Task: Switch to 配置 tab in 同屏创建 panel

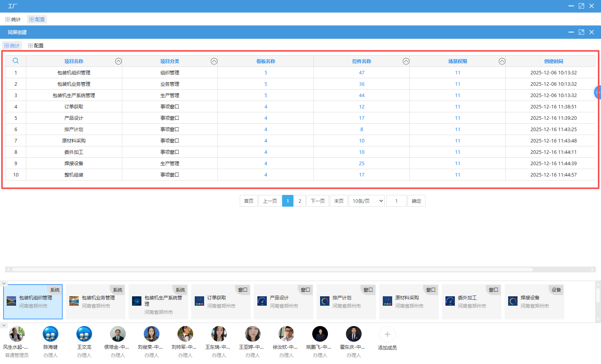Action: tap(36, 46)
